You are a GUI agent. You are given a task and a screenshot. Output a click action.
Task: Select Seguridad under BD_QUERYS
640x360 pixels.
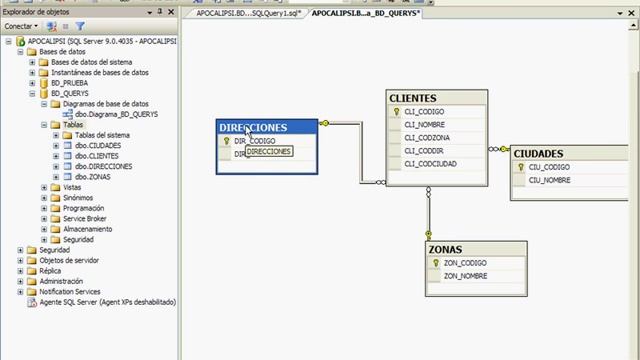[x=78, y=240]
